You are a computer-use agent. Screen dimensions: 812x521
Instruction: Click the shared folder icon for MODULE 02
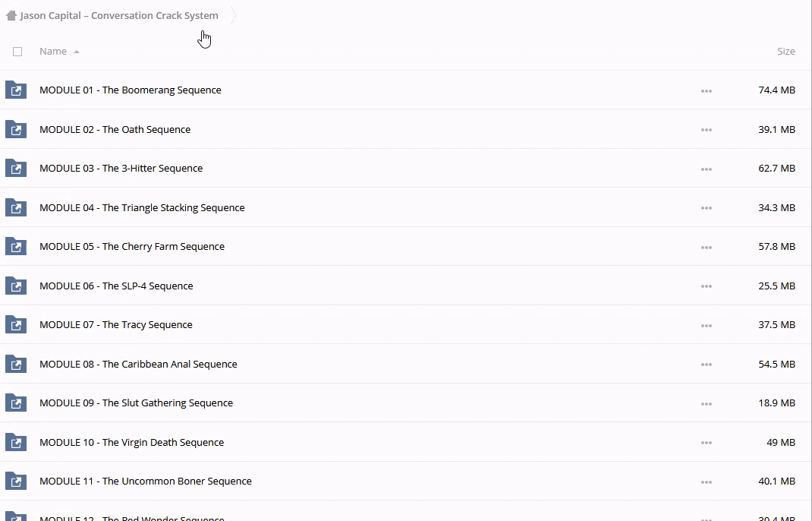[16, 130]
